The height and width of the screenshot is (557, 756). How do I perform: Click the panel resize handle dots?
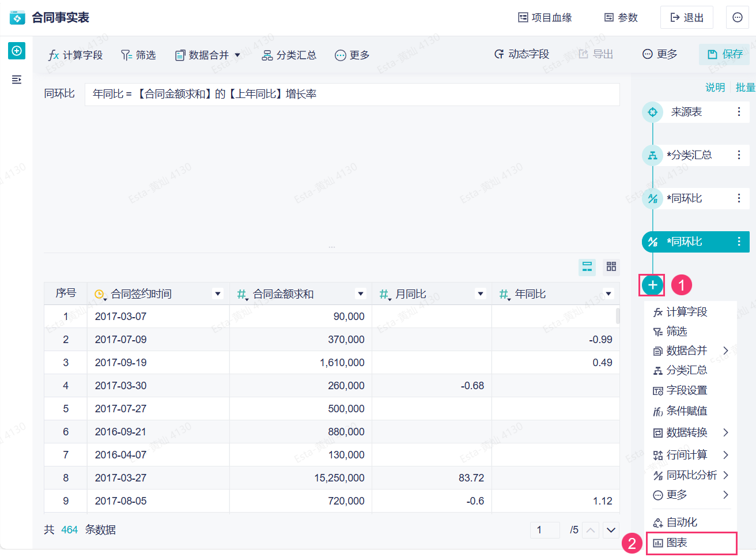pyautogui.click(x=332, y=247)
